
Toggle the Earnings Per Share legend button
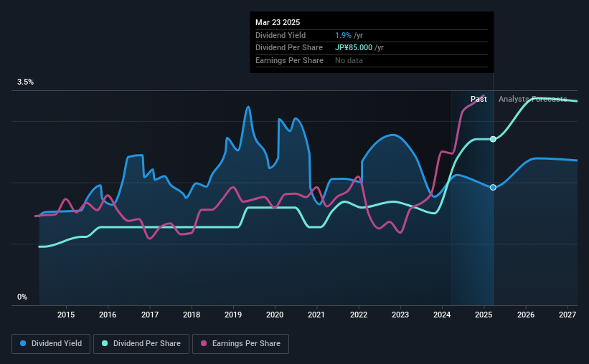coord(240,344)
